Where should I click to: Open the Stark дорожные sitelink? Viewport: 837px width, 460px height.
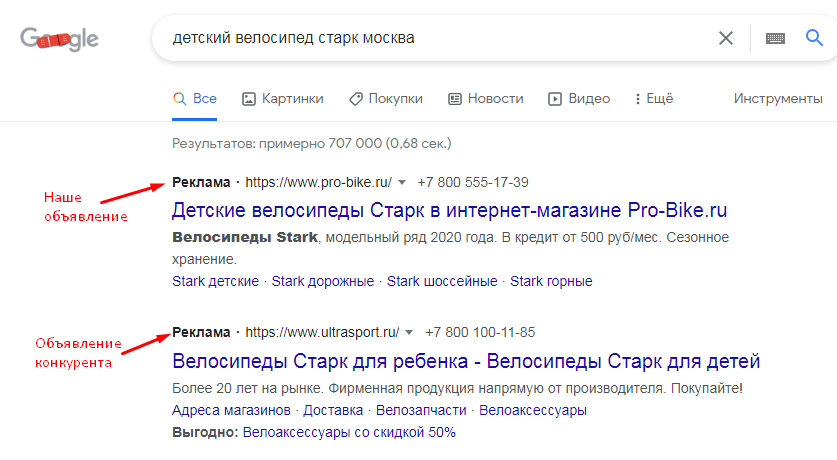(322, 281)
